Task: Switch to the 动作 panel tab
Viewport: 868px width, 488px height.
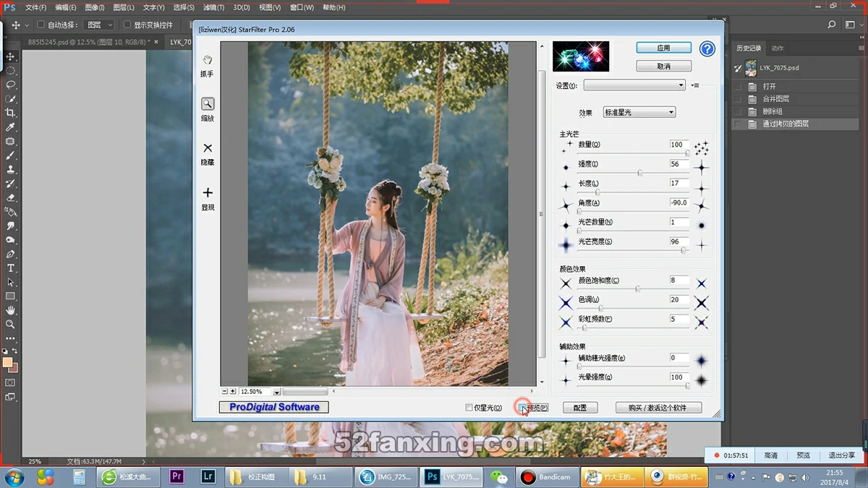Action: coord(778,48)
